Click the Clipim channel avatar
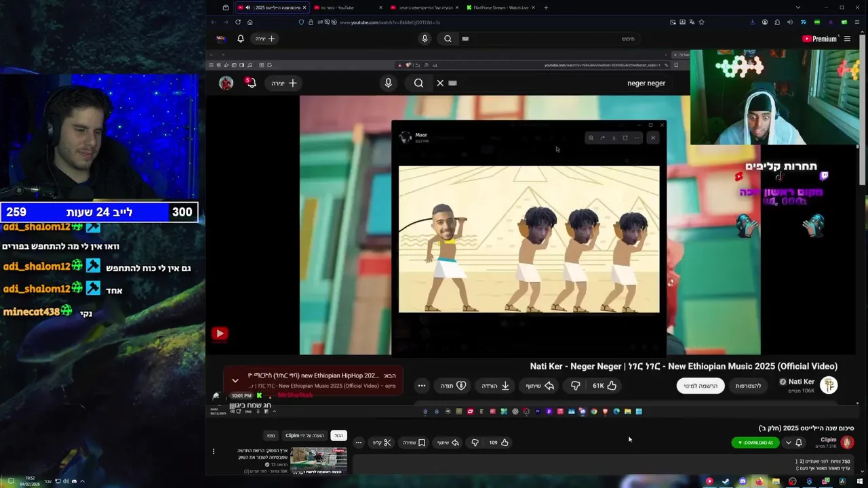 point(847,443)
